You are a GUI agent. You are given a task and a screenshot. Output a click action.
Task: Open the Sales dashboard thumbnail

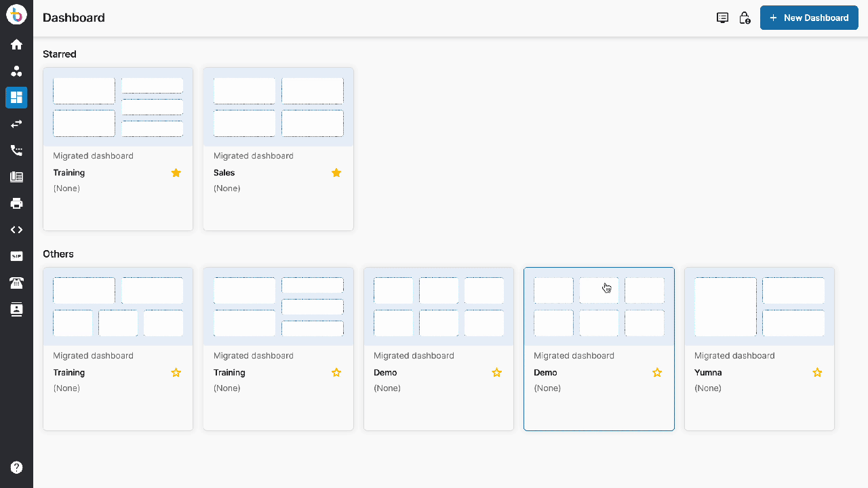coord(278,107)
